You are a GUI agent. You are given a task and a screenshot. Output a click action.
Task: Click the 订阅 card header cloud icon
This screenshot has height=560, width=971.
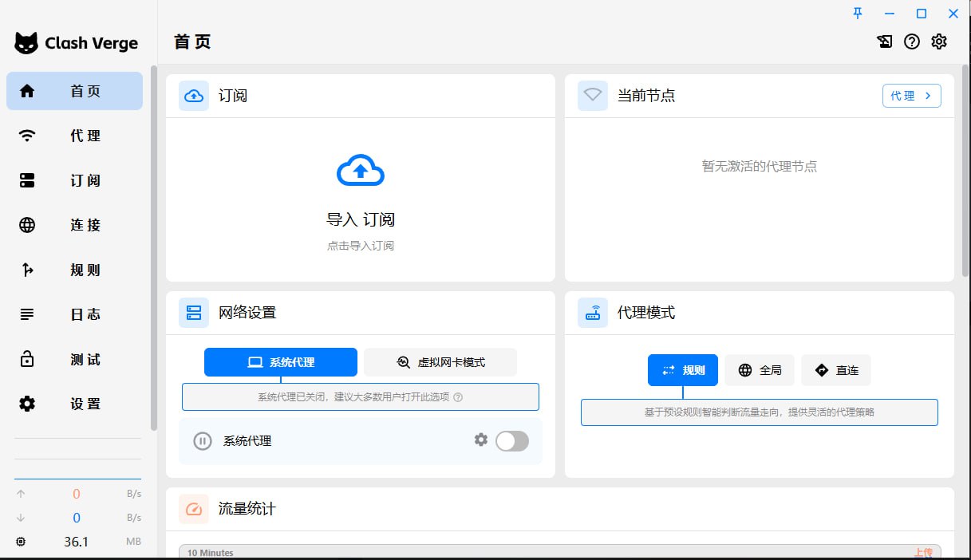(x=194, y=96)
